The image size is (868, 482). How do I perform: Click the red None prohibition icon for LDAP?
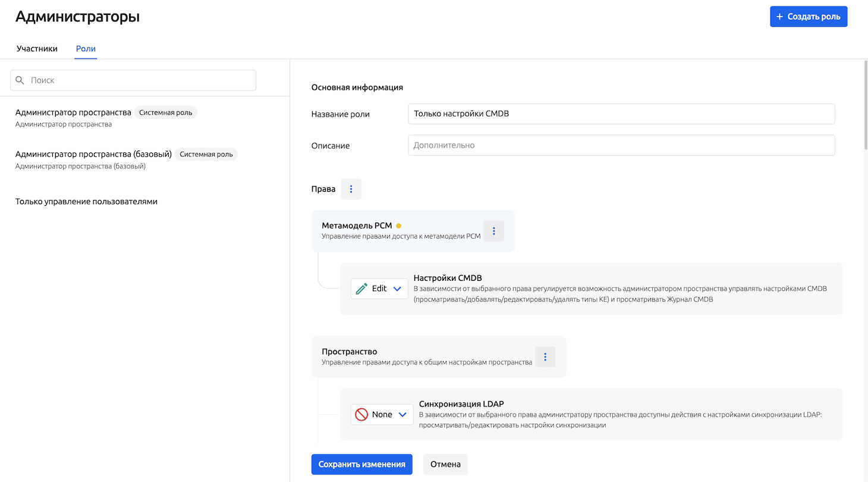point(361,414)
